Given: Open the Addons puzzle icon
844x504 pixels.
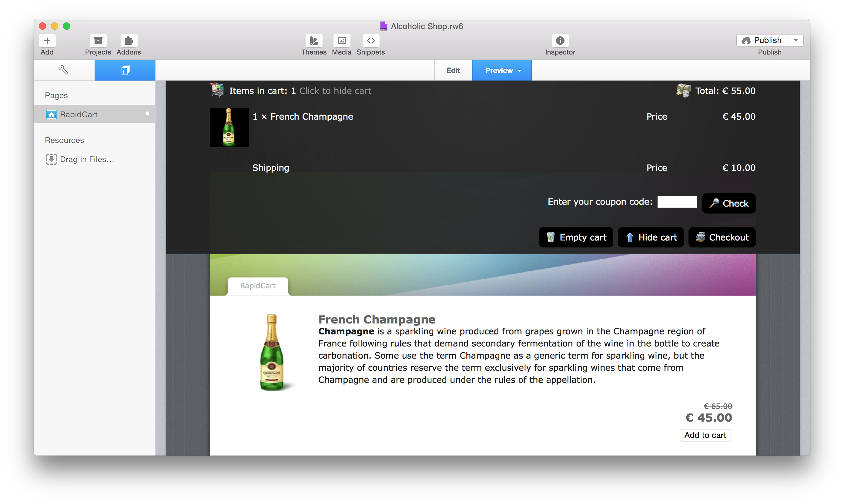Looking at the screenshot, I should coord(129,41).
